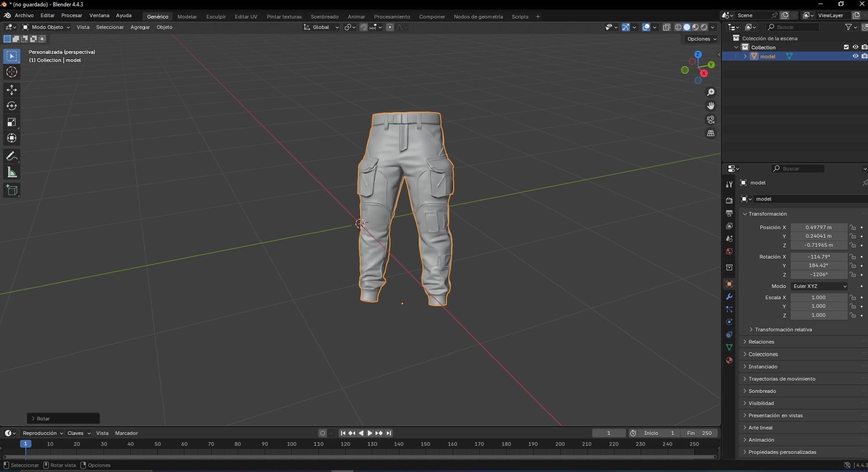Open the Editar menu
Screen dimensions: 868x472
coord(47,15)
